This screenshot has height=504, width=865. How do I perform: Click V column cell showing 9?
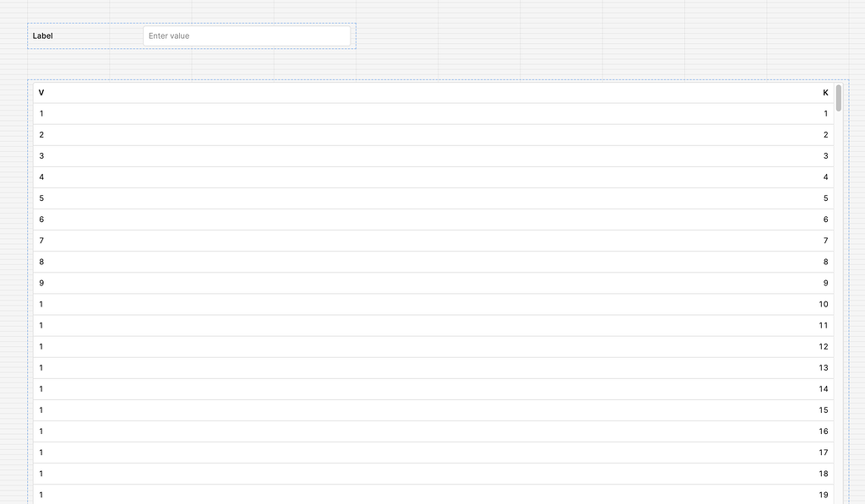tap(41, 283)
